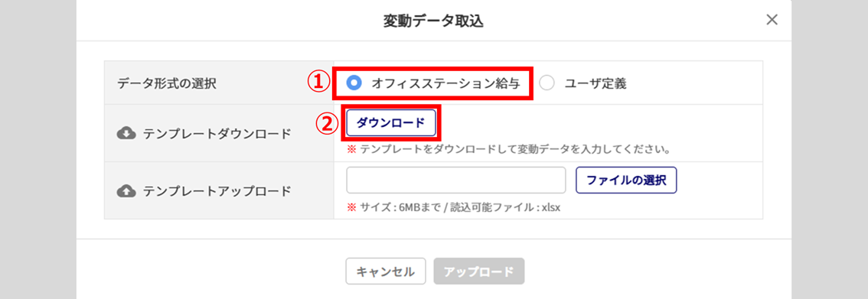Close the 変動データ取込 dialog with X
Viewport: 868px width, 299px height.
772,20
